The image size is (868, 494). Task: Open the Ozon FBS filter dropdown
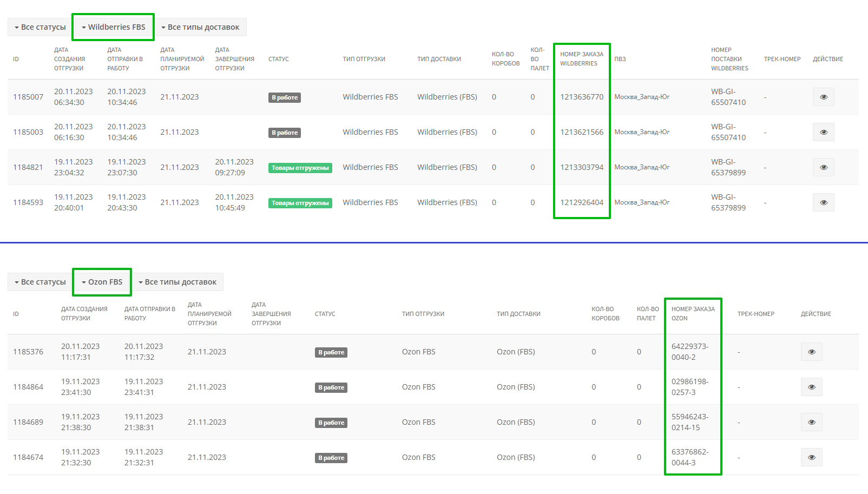coord(102,282)
